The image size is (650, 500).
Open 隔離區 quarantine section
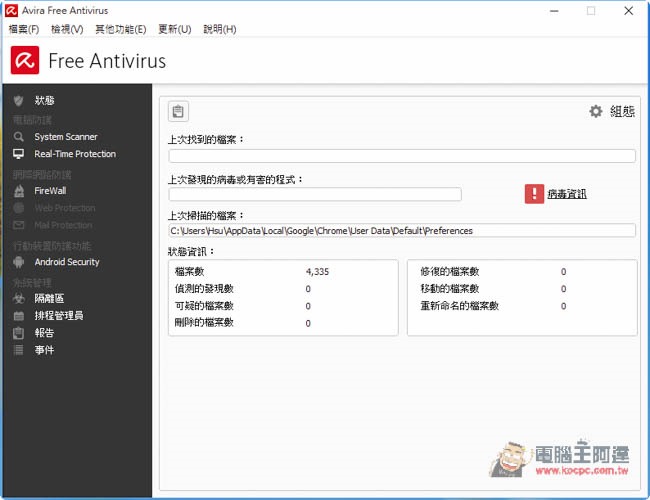pos(49,299)
